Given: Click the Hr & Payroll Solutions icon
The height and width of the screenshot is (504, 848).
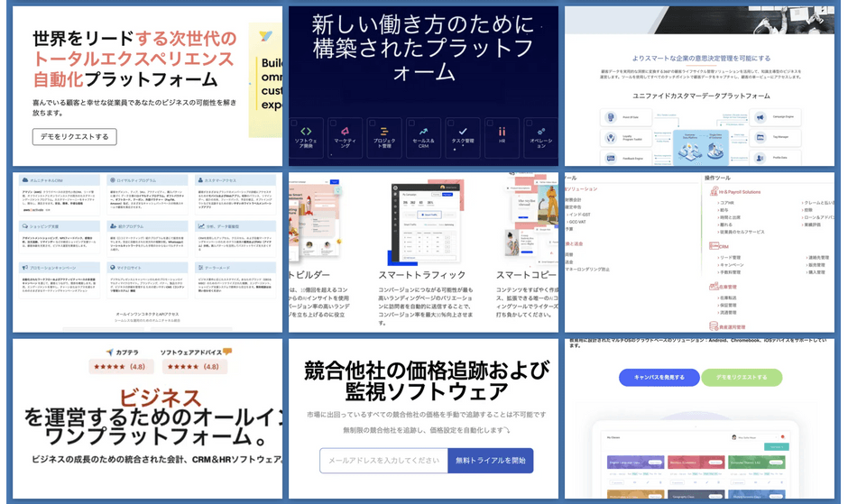Looking at the screenshot, I should (x=714, y=191).
